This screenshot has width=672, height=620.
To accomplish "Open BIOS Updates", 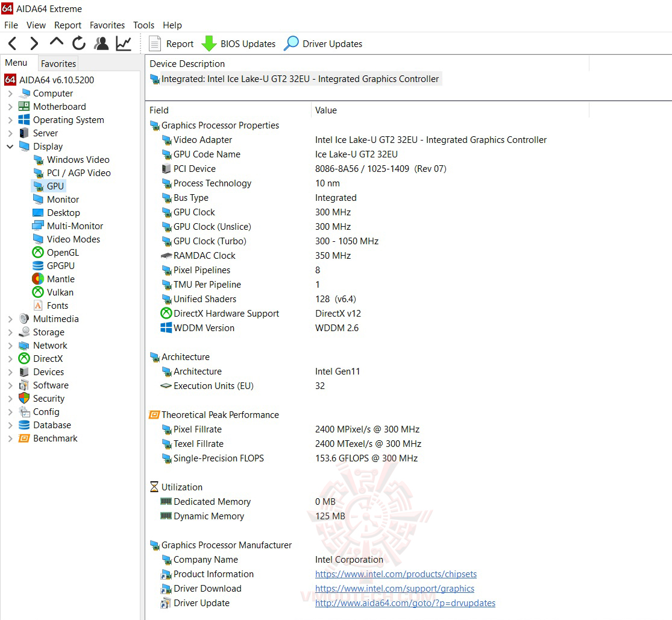I will [x=239, y=44].
